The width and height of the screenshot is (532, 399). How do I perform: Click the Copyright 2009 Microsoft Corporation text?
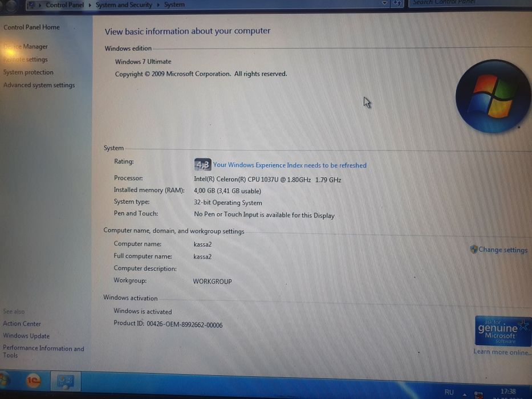(x=201, y=74)
